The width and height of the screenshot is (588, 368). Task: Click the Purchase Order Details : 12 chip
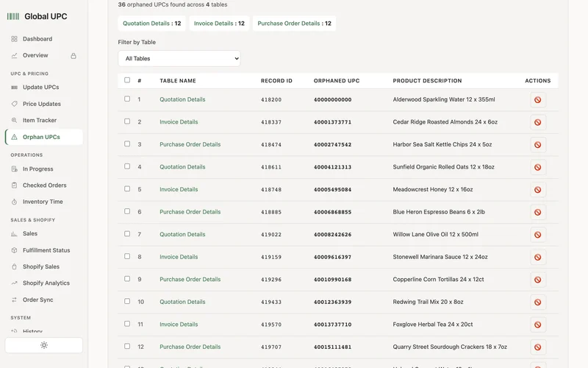pos(295,24)
